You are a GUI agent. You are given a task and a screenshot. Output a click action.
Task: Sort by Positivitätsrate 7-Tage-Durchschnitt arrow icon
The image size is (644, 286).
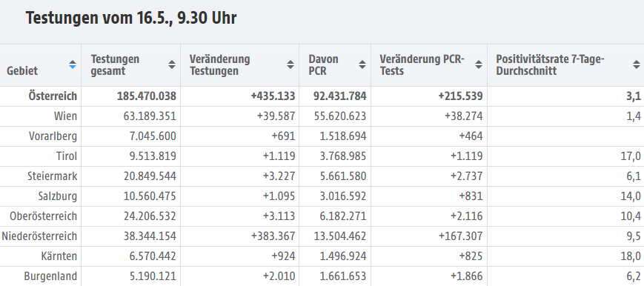tap(636, 64)
